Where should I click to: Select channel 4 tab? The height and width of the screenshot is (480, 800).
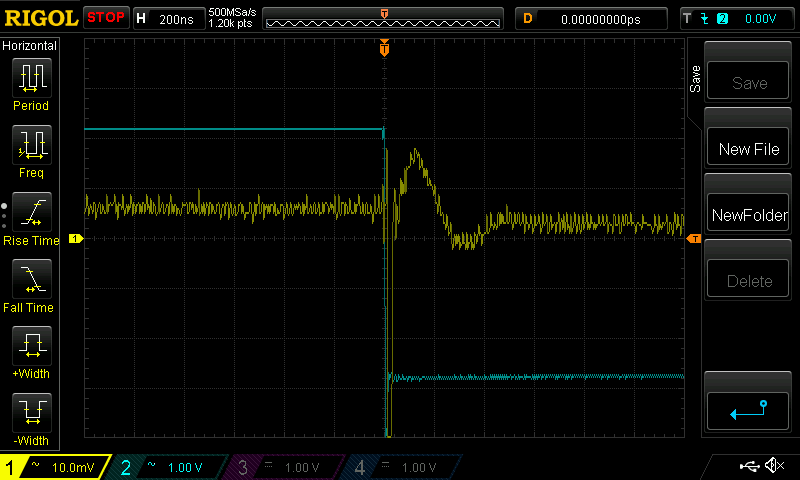tap(403, 467)
